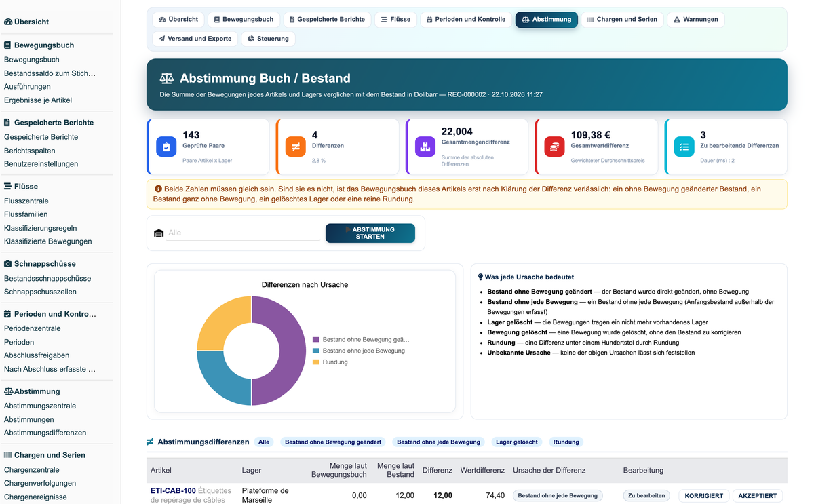Open the Versand und Exporte tab

[195, 39]
